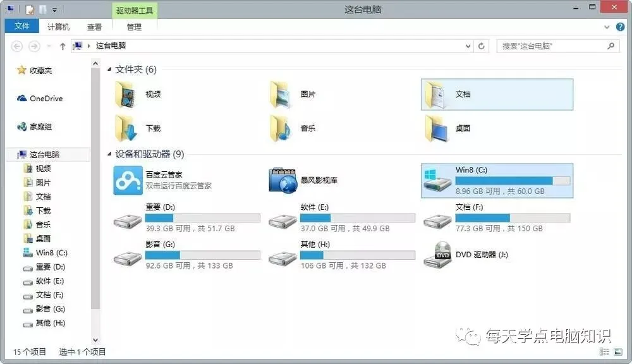Navigate up one level with up arrow

61,45
